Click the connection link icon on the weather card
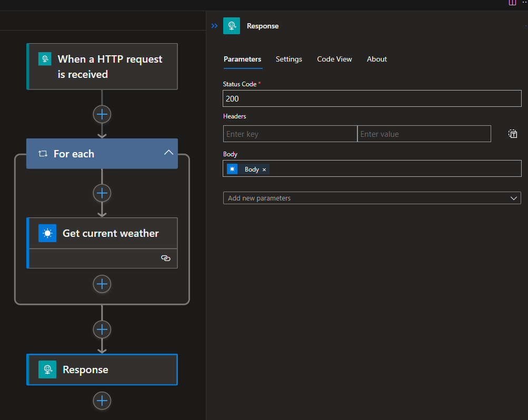The width and height of the screenshot is (528, 420). point(166,258)
